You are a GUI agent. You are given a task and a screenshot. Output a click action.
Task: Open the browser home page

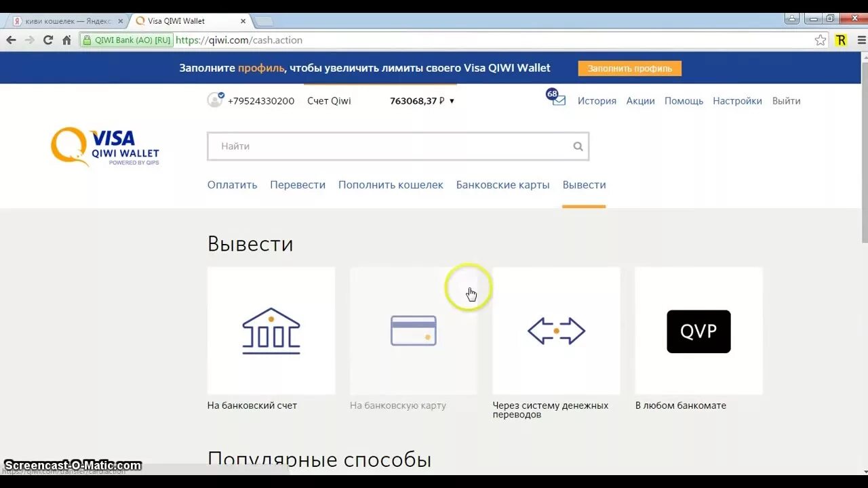point(66,40)
